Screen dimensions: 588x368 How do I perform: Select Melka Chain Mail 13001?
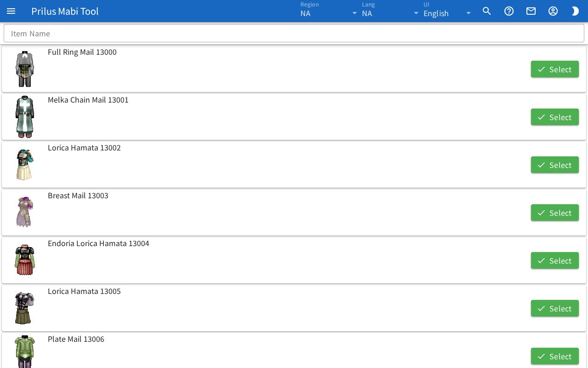pos(555,117)
